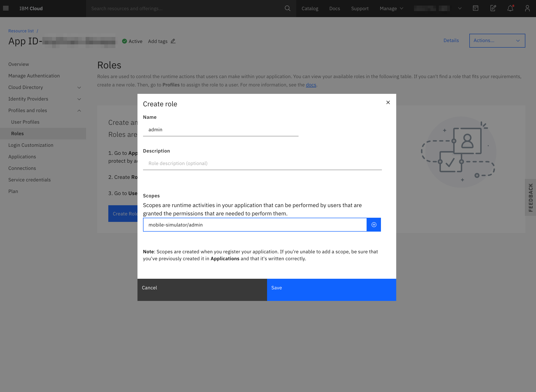The height and width of the screenshot is (392, 536).
Task: Click the Add tags pencil icon
Action: (x=173, y=41)
